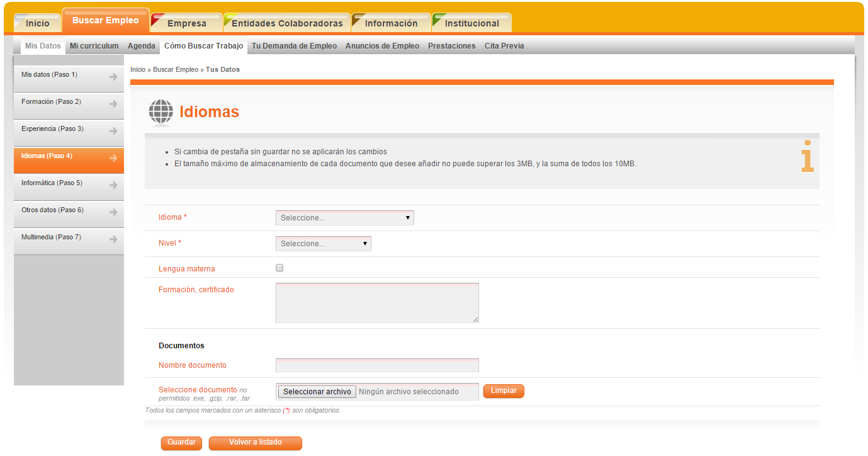Click arrow icon next to Multimedia (Paso 7)
Image resolution: width=868 pixels, height=456 pixels.
tap(113, 239)
